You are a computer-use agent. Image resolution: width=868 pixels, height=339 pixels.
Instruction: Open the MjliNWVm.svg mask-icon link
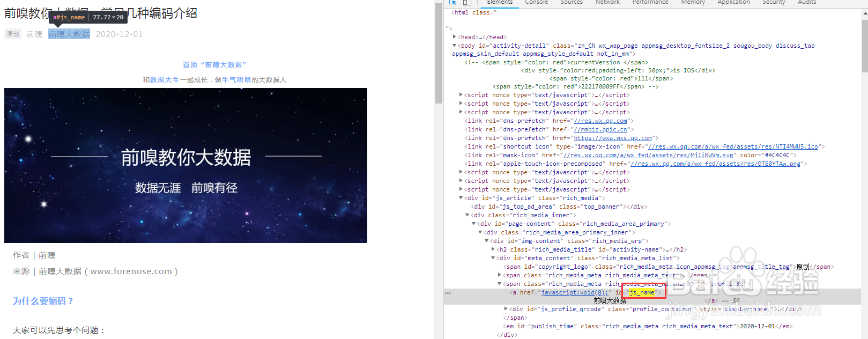pos(648,156)
